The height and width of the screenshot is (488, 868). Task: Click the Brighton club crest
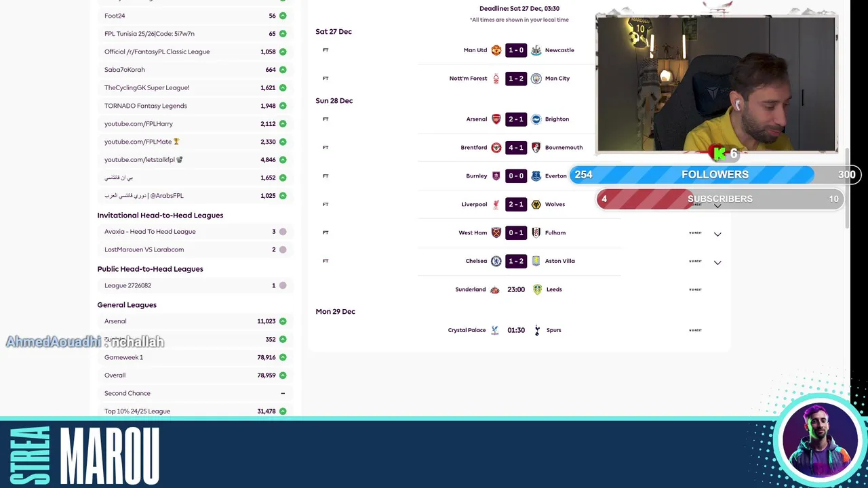536,119
